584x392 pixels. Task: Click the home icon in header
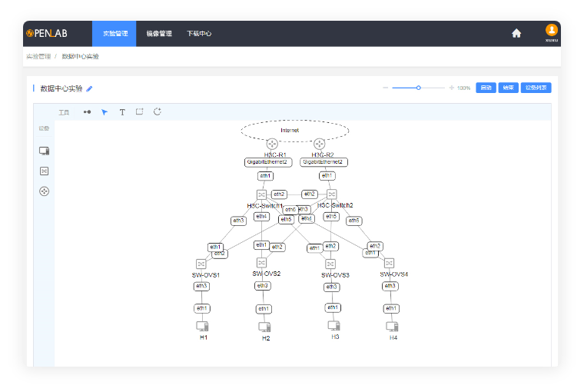point(516,33)
